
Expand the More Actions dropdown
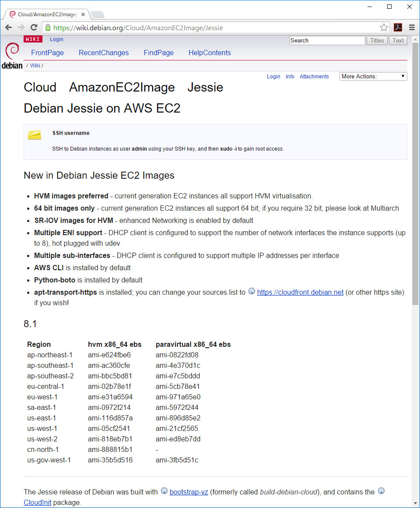click(x=373, y=77)
